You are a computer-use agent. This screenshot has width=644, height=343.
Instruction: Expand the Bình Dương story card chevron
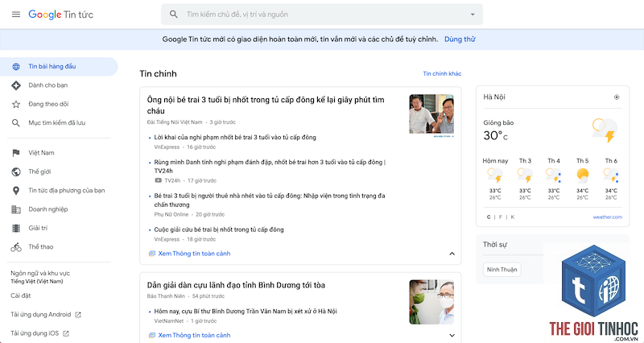[452, 336]
